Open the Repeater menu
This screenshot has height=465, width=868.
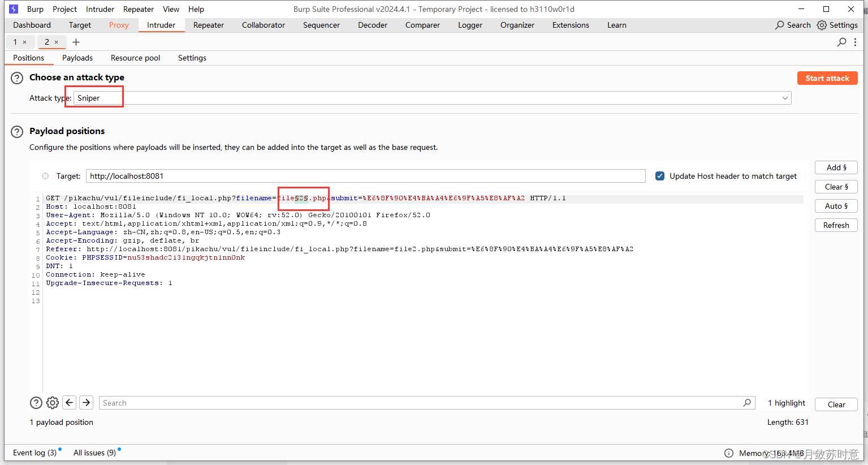point(139,9)
